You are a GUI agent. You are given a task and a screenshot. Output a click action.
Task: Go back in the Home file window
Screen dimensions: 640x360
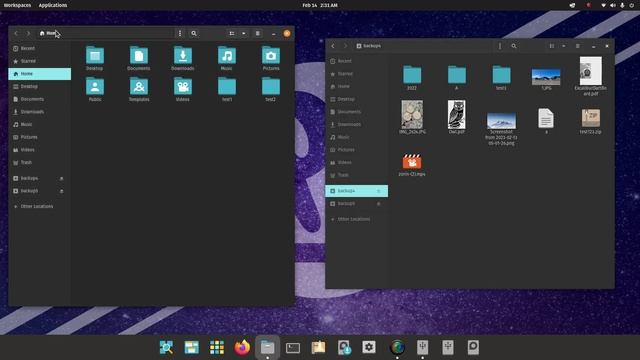16,33
